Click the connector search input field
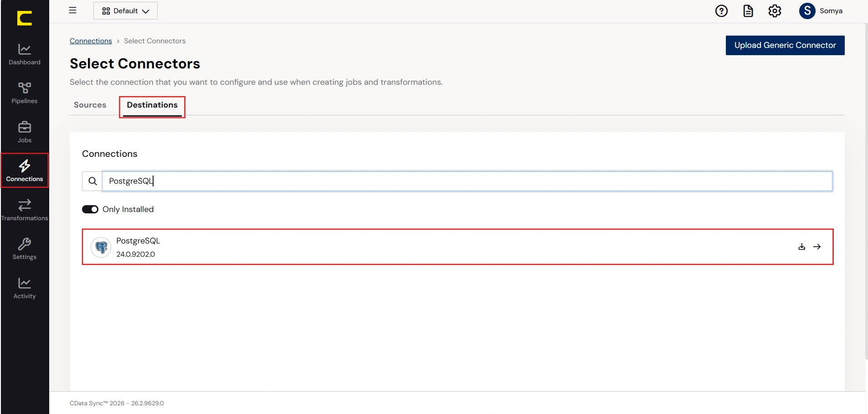Image resolution: width=868 pixels, height=414 pixels. coord(467,181)
